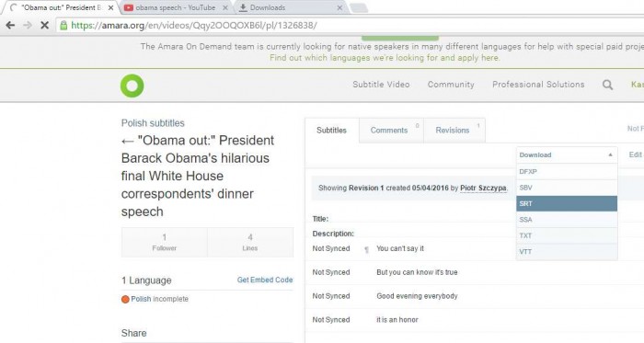Click the 'Showing Revision 1' notice text

point(413,188)
